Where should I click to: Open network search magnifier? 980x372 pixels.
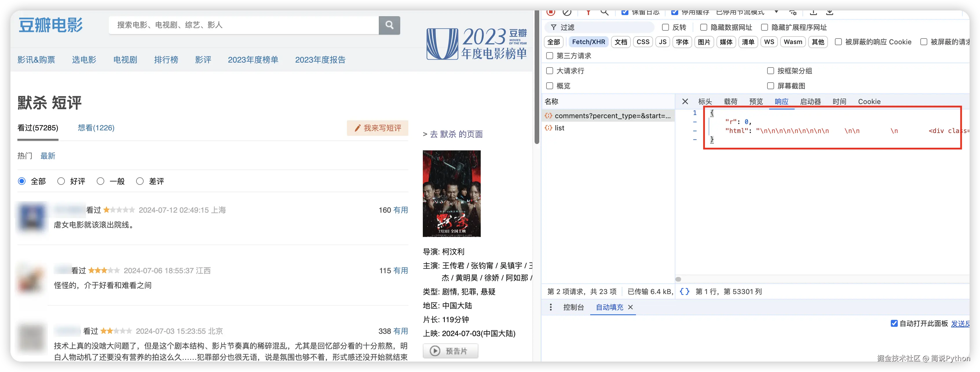pyautogui.click(x=604, y=12)
